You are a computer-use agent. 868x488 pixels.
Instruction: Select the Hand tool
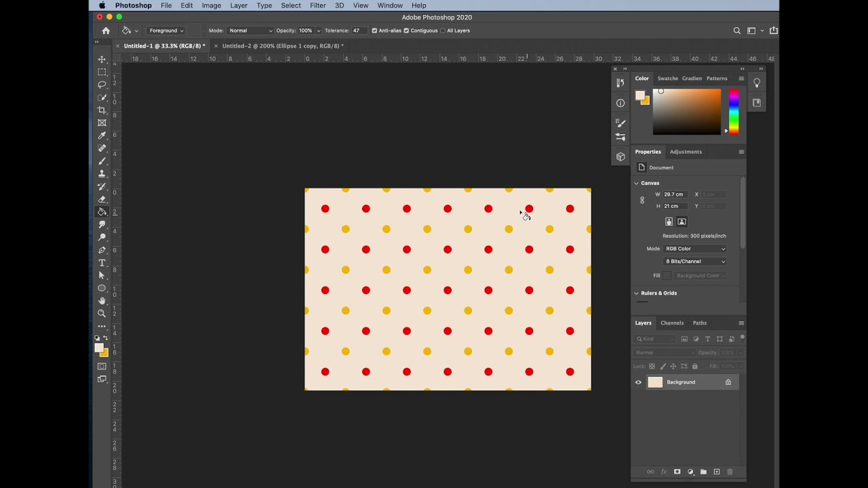click(102, 300)
